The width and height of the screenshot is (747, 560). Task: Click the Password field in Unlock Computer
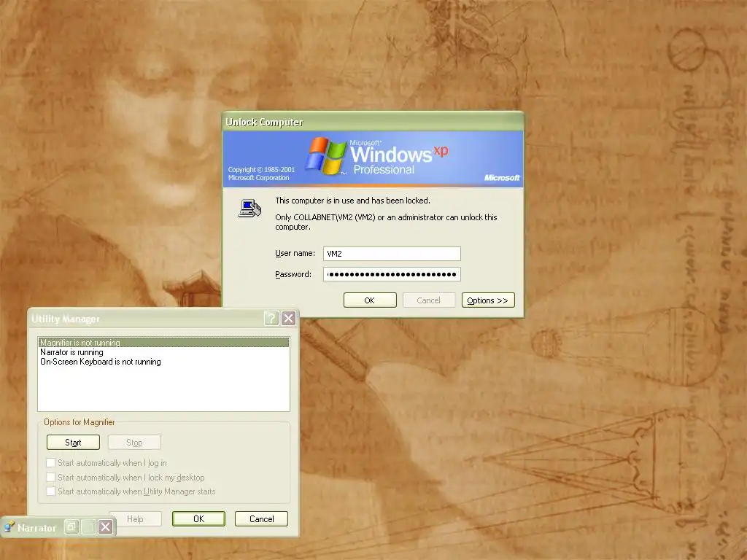click(x=392, y=274)
